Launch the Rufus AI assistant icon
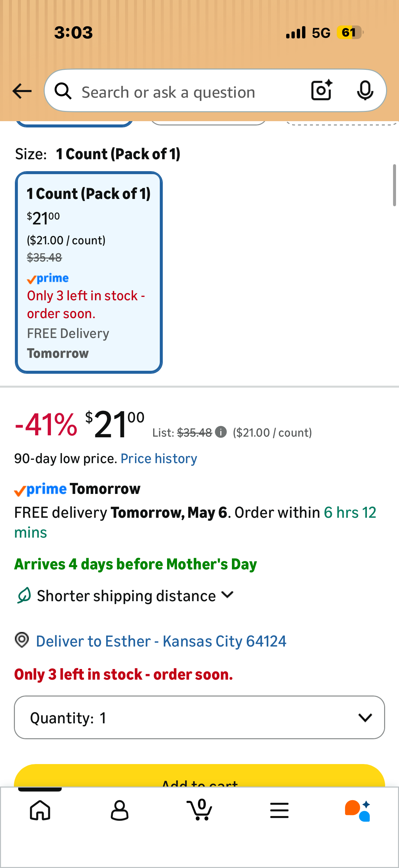 coord(358,810)
